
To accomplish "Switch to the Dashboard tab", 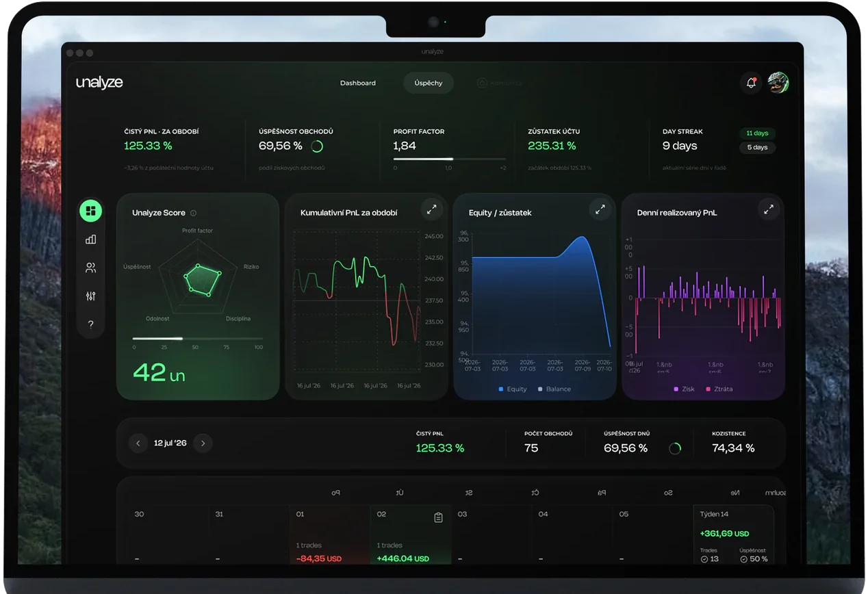I will point(358,83).
